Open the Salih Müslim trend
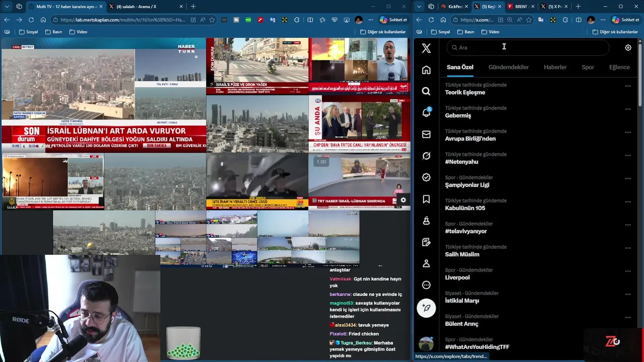The image size is (644, 362). [x=462, y=254]
